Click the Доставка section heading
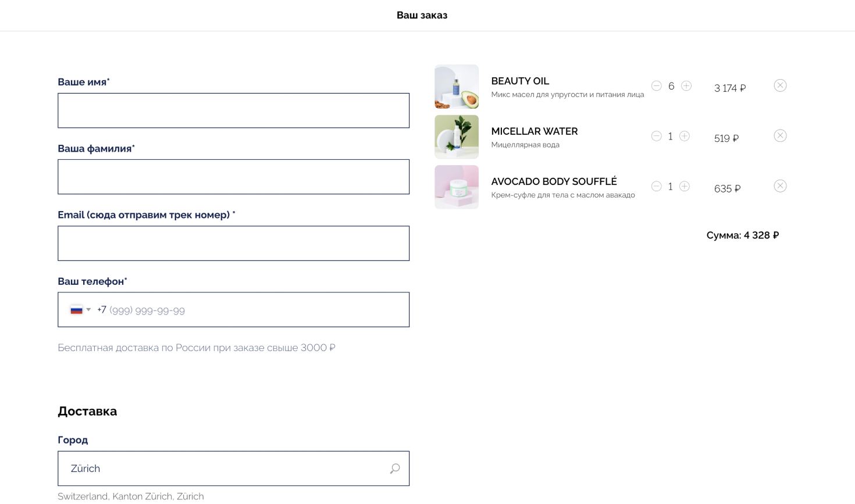Image resolution: width=855 pixels, height=504 pixels. click(87, 411)
